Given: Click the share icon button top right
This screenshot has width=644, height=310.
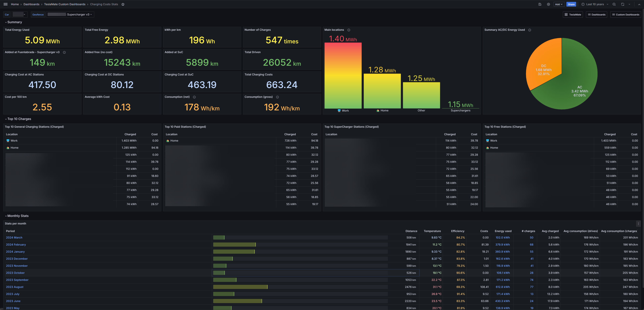Looking at the screenshot, I should (571, 4).
